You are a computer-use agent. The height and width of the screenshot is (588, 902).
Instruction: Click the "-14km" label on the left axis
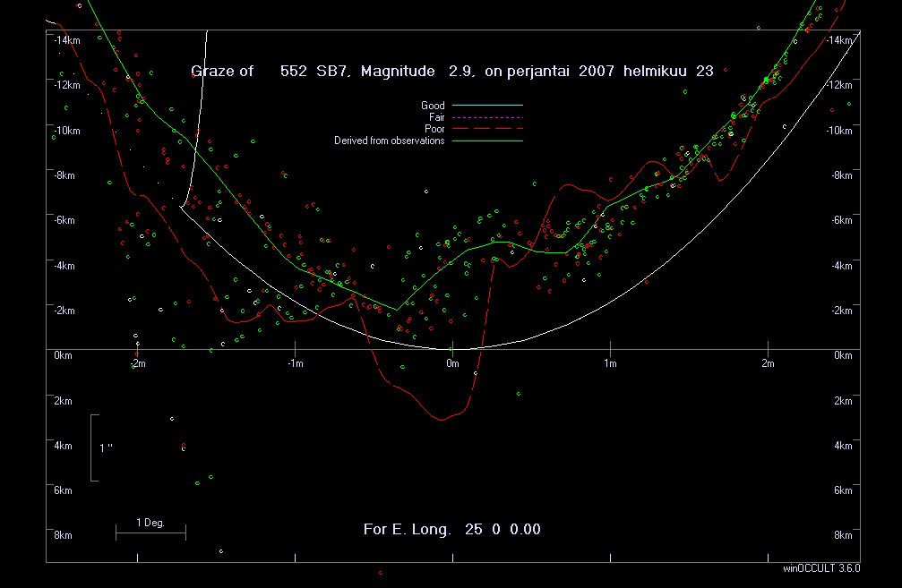tap(65, 40)
